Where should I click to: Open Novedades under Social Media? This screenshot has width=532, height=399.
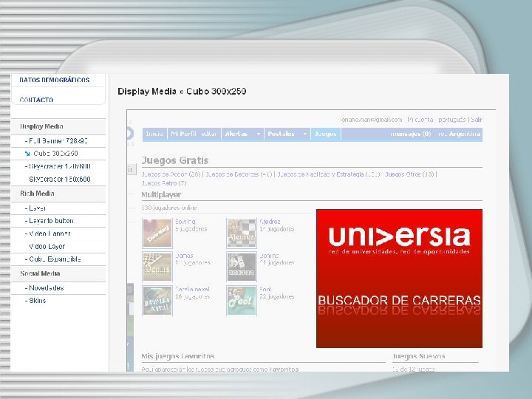pos(46,288)
